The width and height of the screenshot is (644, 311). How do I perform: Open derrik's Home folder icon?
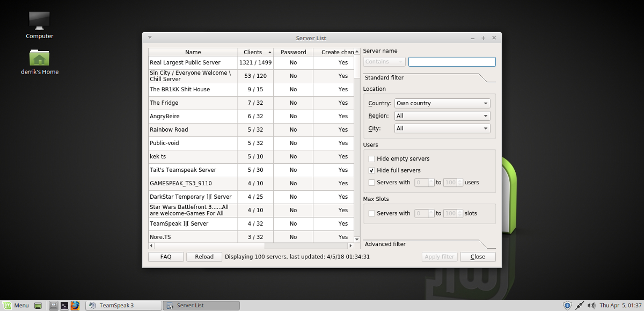[39, 62]
